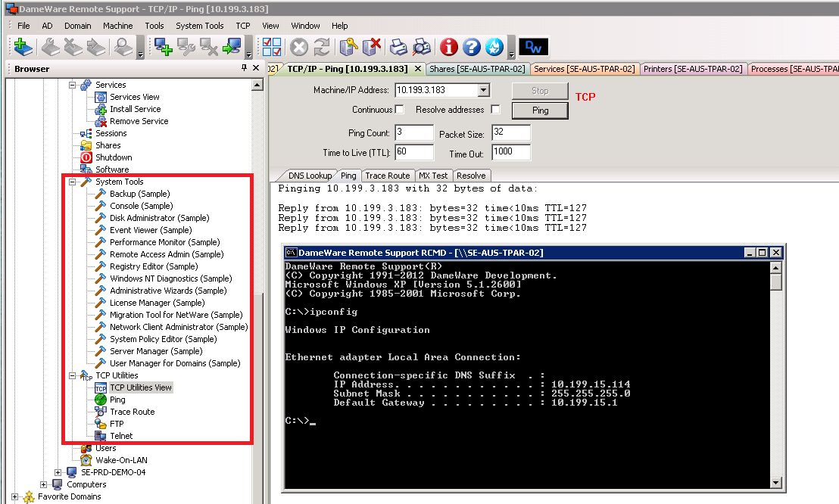Switch to the DNS Lookup tab
The height and width of the screenshot is (504, 839).
pyautogui.click(x=310, y=176)
